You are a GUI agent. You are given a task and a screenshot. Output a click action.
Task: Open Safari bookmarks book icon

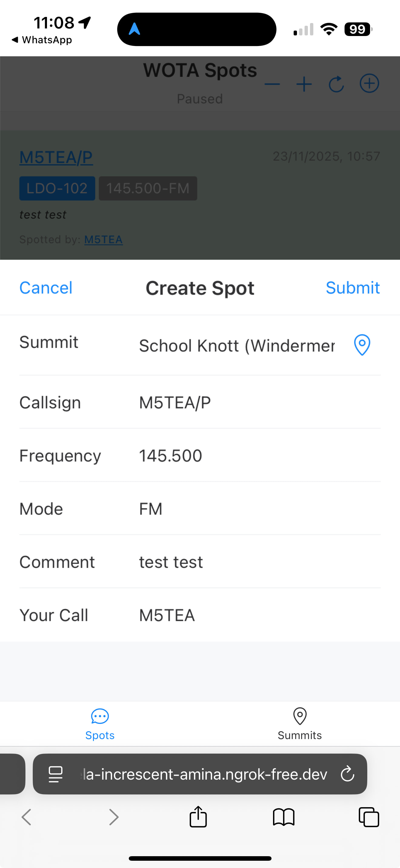pos(284,817)
